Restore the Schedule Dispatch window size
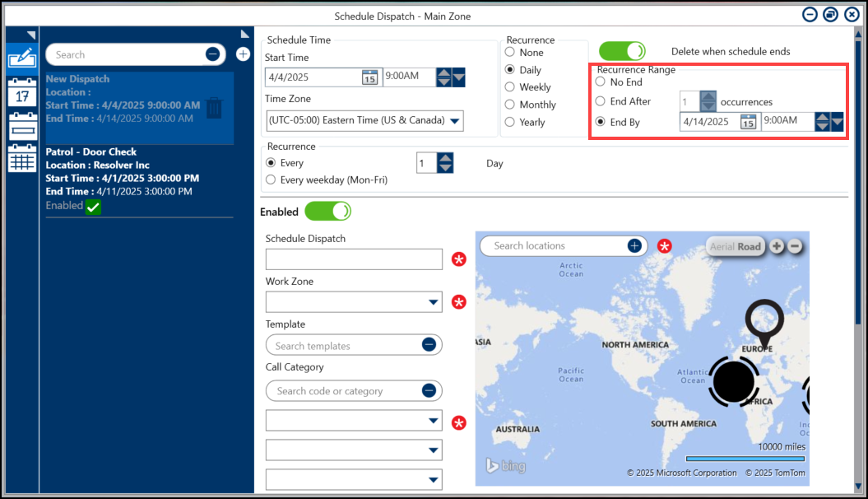 (830, 14)
